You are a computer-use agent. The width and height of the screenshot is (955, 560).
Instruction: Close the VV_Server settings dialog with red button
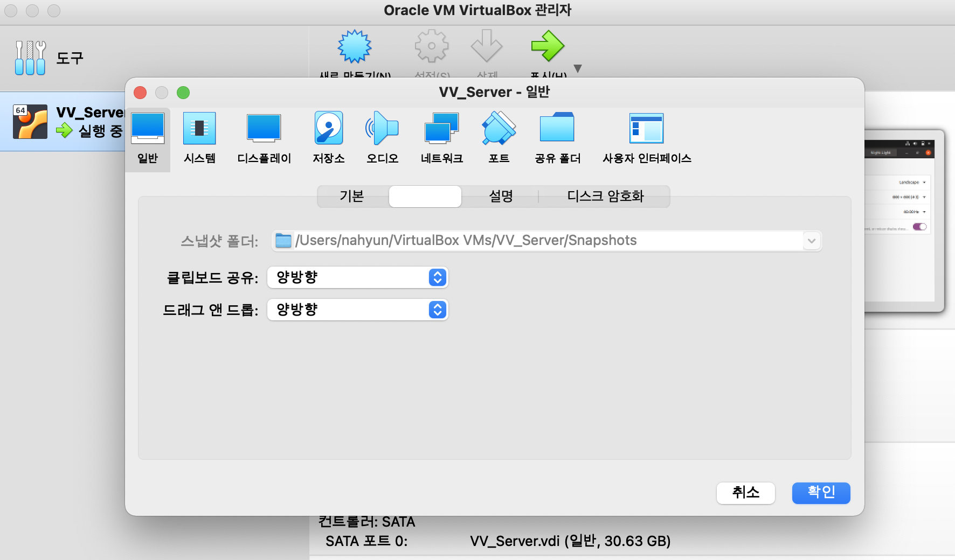pos(140,93)
